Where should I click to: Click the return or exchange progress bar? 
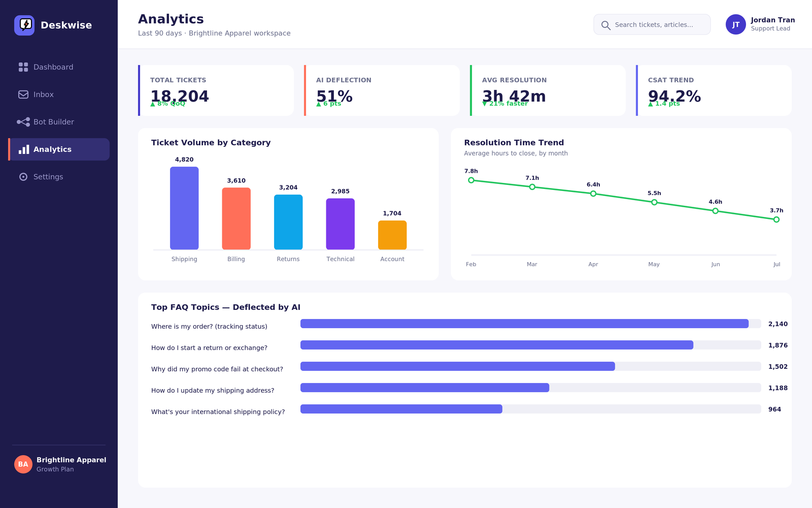531,345
